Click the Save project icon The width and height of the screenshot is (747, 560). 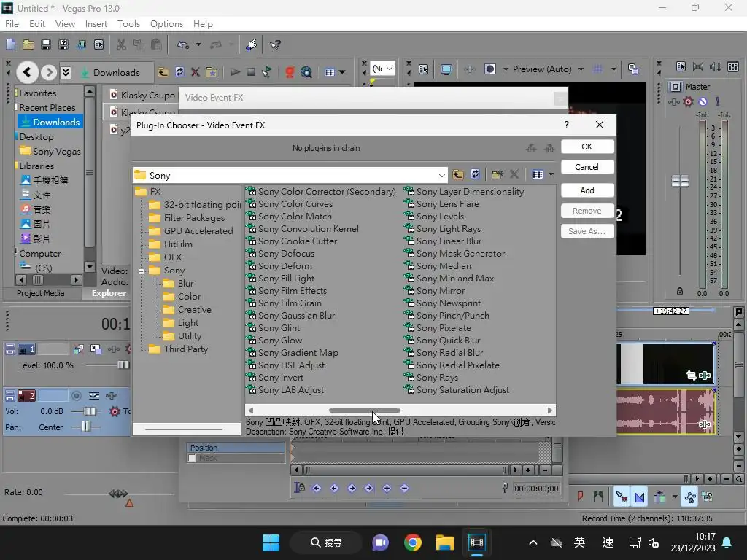tap(46, 44)
